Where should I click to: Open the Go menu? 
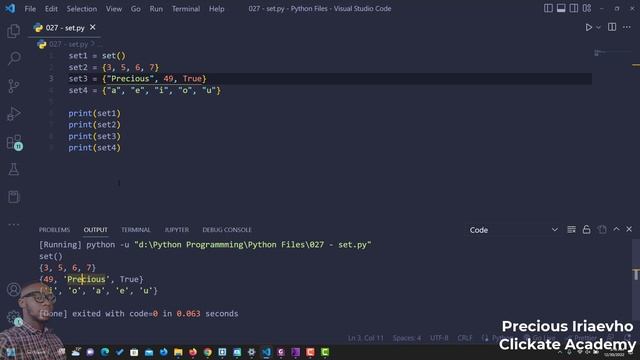tap(136, 9)
